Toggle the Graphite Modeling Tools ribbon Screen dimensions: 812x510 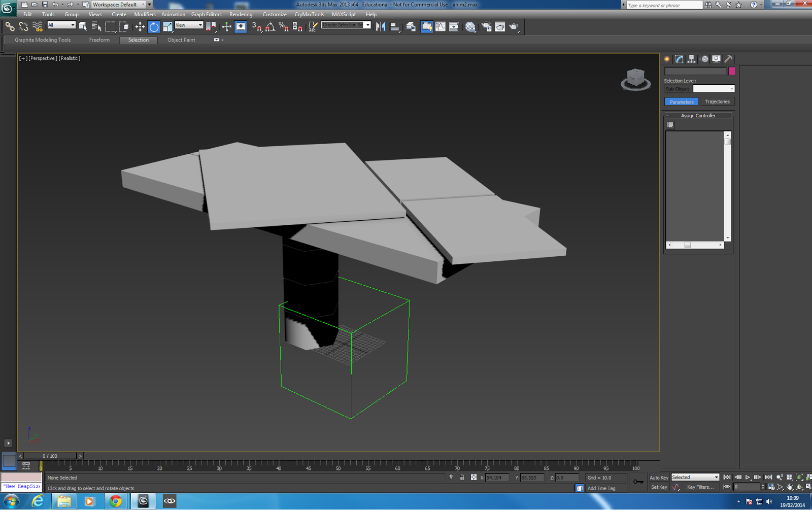(x=427, y=26)
